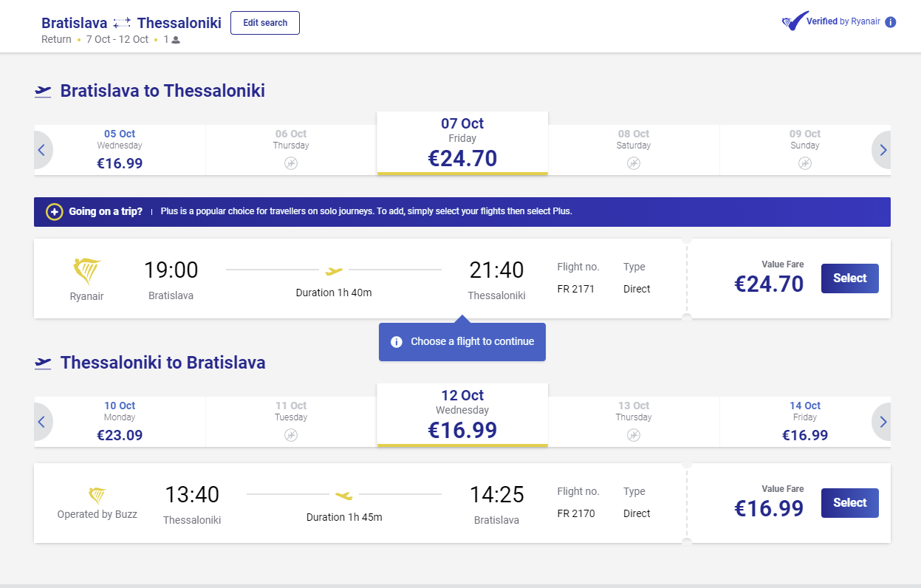921x588 pixels.
Task: Show earlier outbound dates with the left arrow
Action: click(42, 150)
